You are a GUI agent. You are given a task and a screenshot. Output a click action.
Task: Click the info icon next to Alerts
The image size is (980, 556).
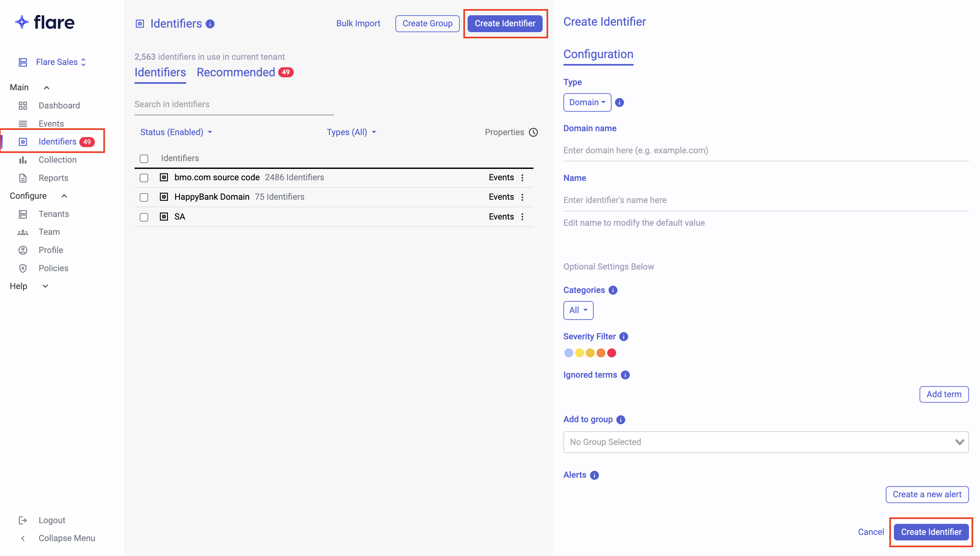[594, 475]
